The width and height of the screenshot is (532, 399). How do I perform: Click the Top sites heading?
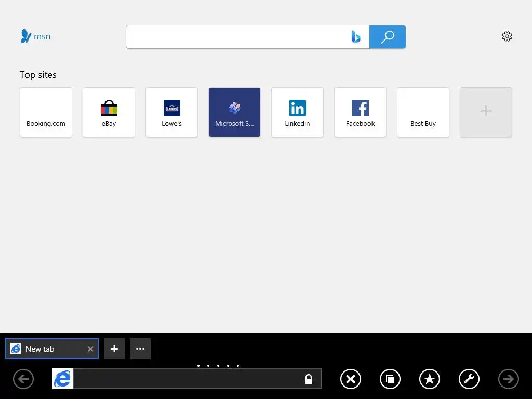click(x=38, y=75)
